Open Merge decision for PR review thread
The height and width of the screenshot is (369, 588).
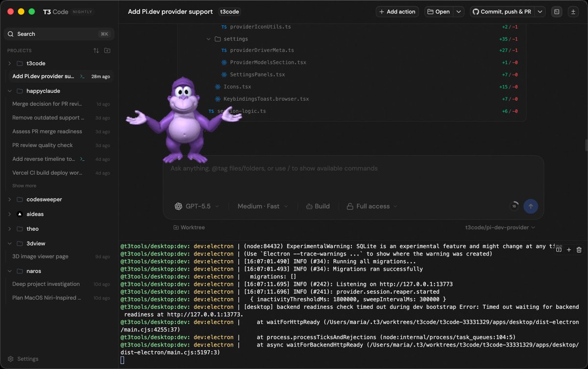pyautogui.click(x=61, y=104)
